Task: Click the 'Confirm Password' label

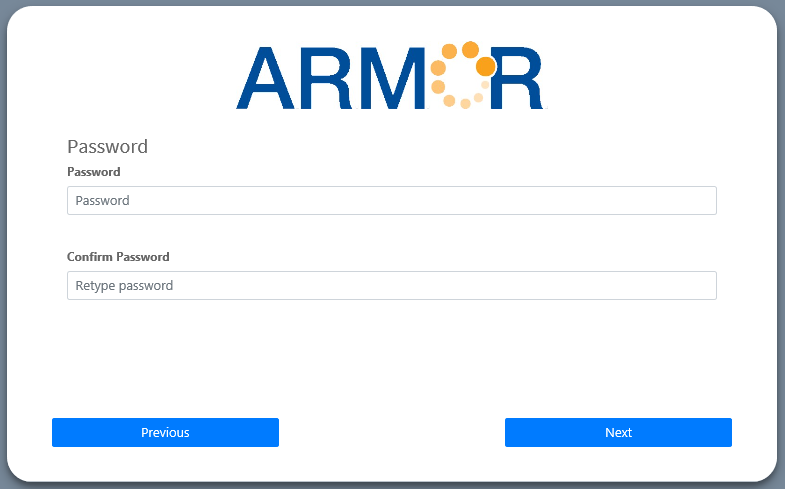Action: (x=118, y=257)
